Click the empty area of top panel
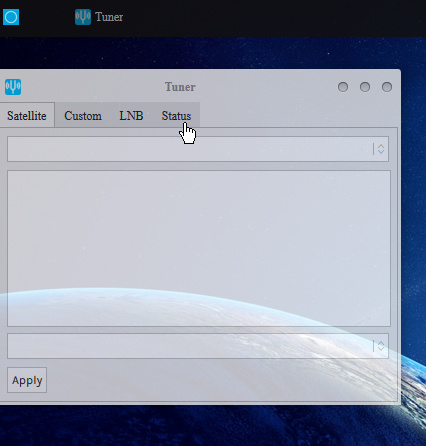Screen dimensions: 426x446 [x=273, y=17]
